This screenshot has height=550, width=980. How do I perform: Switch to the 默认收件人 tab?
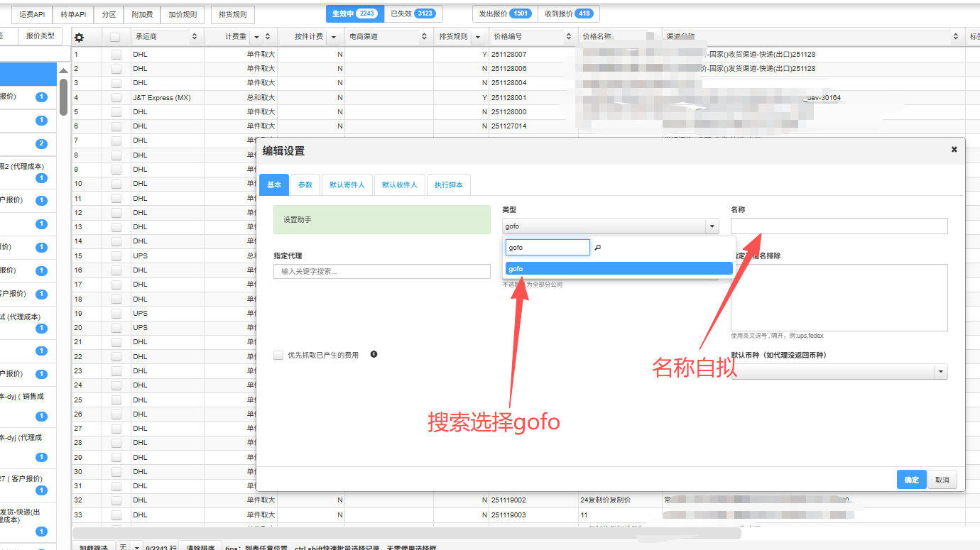(x=400, y=185)
